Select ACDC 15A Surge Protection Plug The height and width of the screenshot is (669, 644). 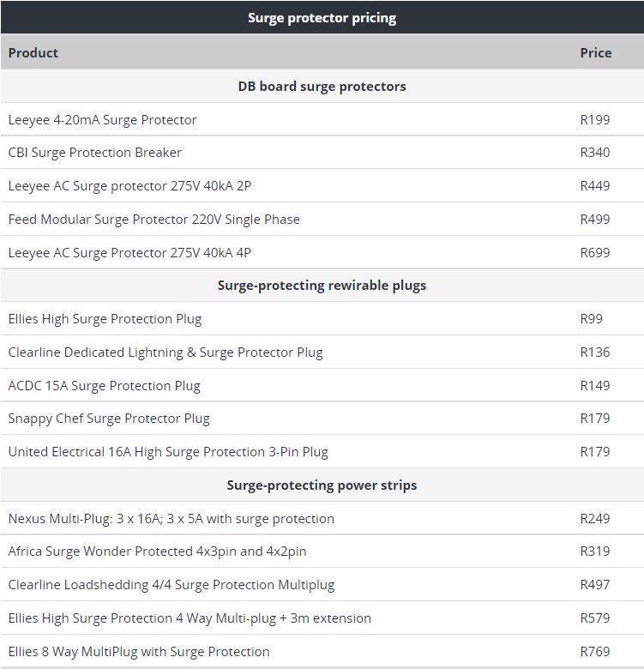pos(104,386)
